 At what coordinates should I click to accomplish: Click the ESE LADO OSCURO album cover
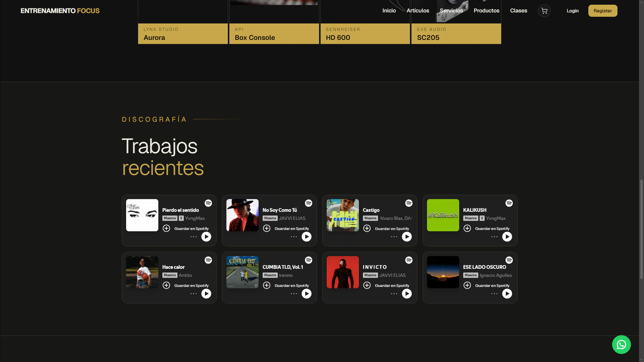(x=443, y=272)
